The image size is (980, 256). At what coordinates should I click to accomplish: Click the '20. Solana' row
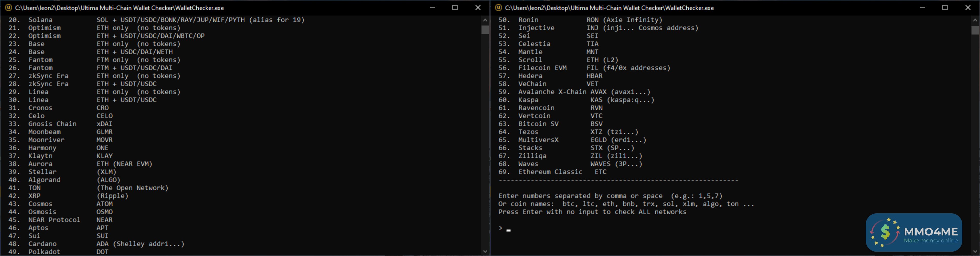point(156,20)
